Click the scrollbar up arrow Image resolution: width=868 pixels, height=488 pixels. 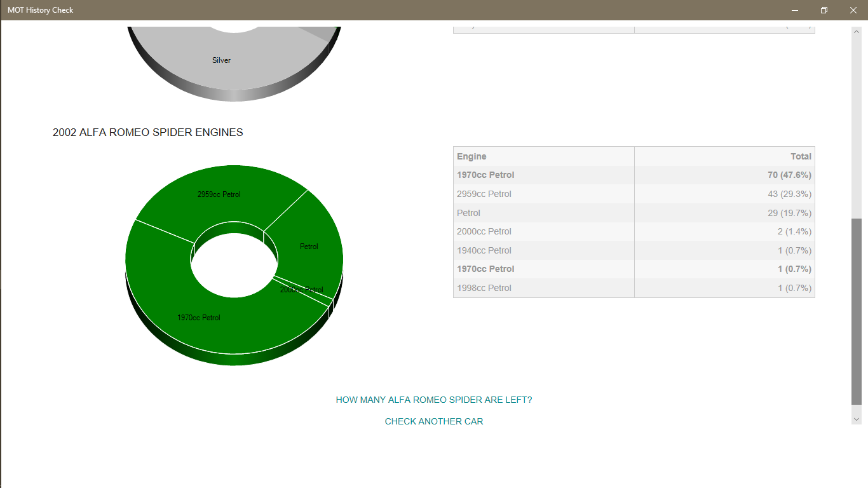pos(857,32)
